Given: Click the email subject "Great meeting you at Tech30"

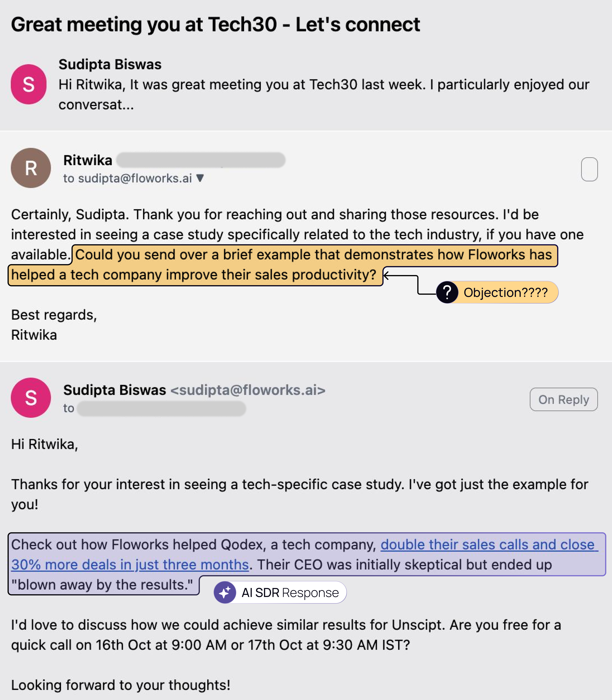Looking at the screenshot, I should coord(215,25).
